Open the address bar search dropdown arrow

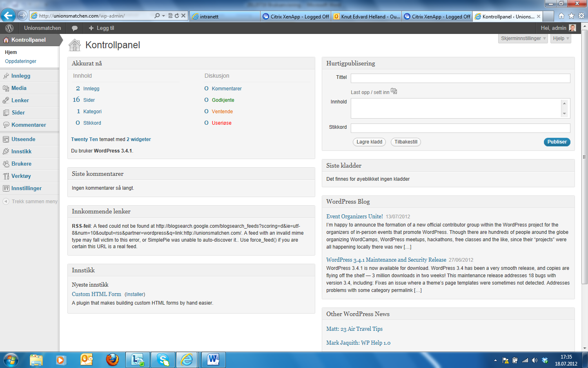[164, 16]
